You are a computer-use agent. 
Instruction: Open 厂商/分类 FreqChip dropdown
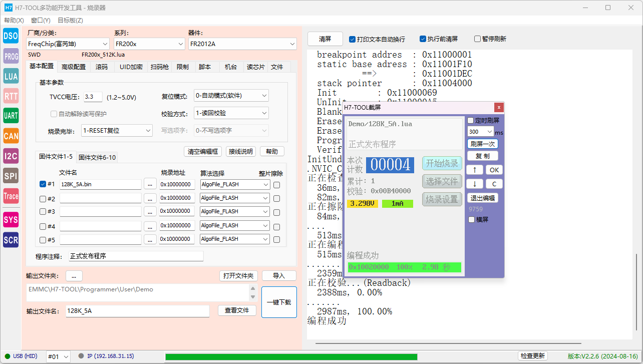(68, 44)
